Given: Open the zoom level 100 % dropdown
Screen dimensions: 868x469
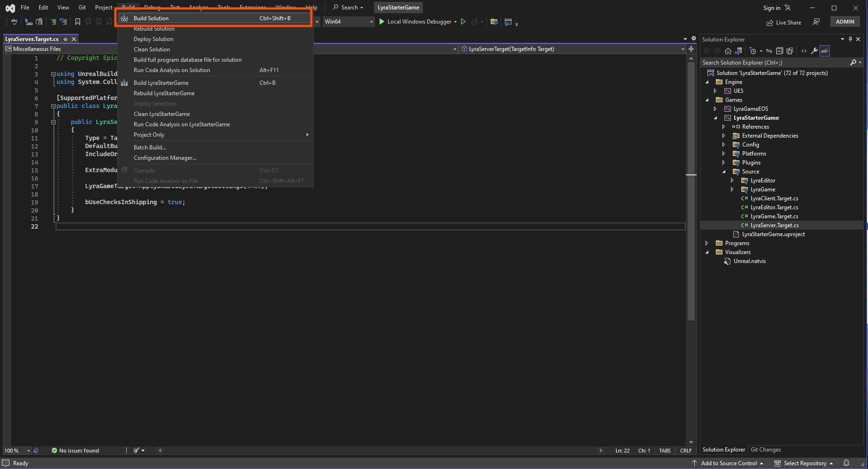Looking at the screenshot, I should (x=17, y=451).
